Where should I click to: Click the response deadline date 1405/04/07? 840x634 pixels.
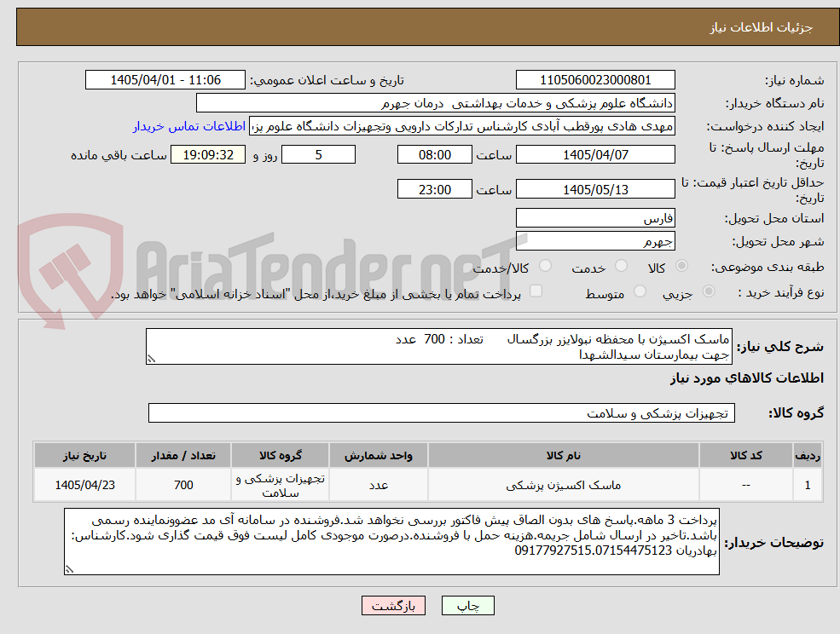(x=595, y=155)
